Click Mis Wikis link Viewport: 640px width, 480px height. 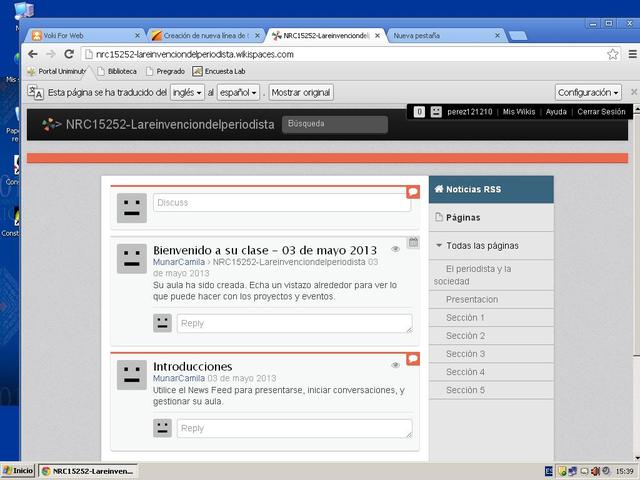[518, 112]
